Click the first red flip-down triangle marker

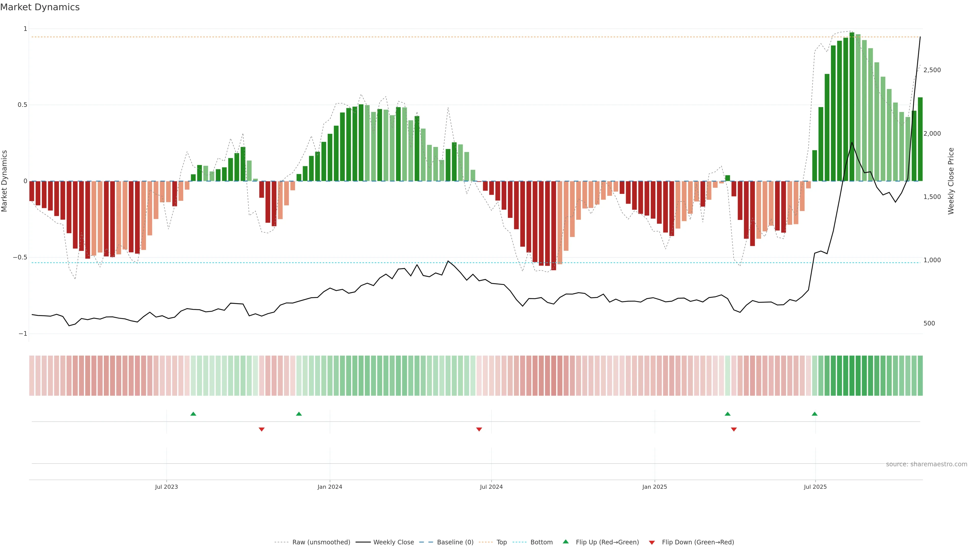point(261,429)
